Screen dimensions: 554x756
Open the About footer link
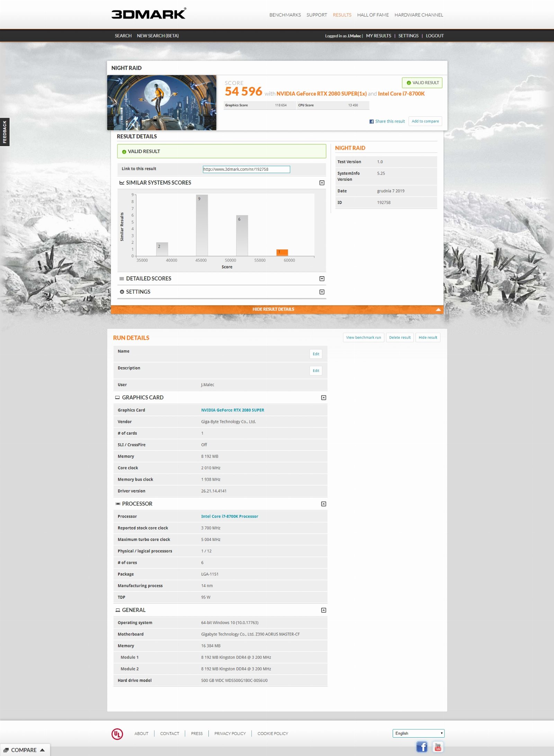pyautogui.click(x=141, y=733)
